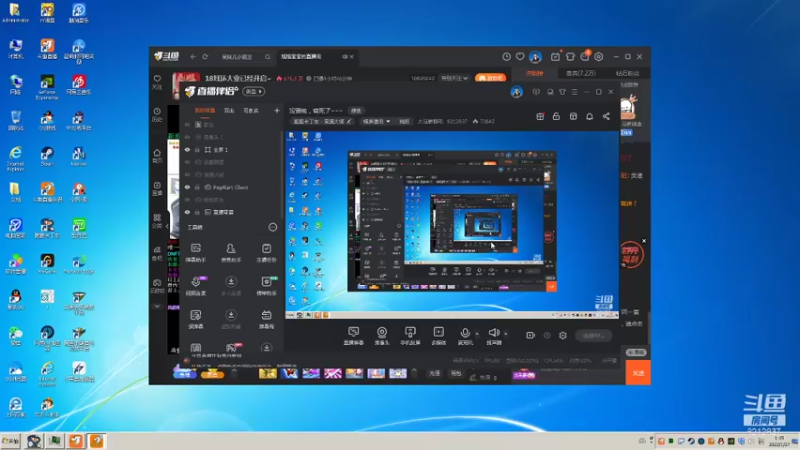Image resolution: width=800 pixels, height=450 pixels.
Task: Open the video mic-link tool in toolbox
Action: click(x=196, y=286)
